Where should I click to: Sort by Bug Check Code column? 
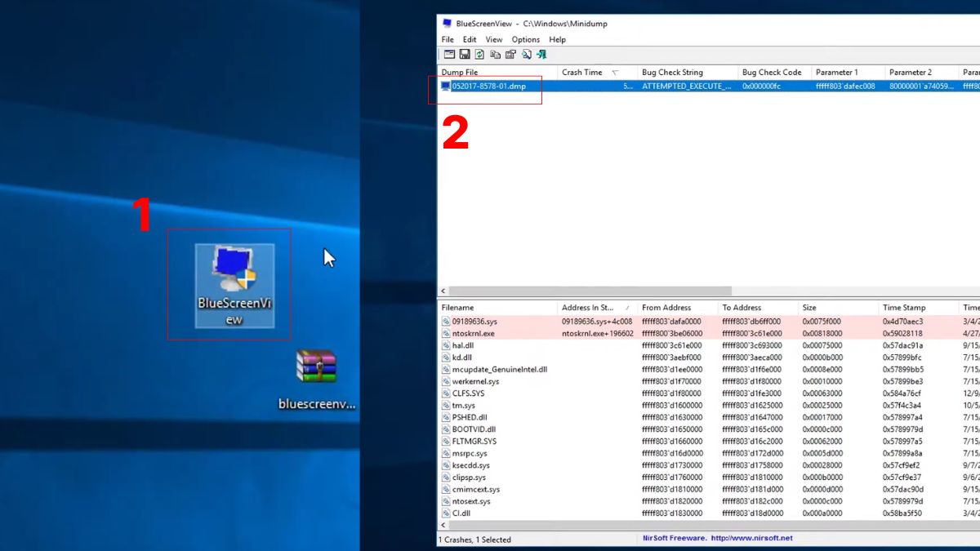tap(774, 73)
